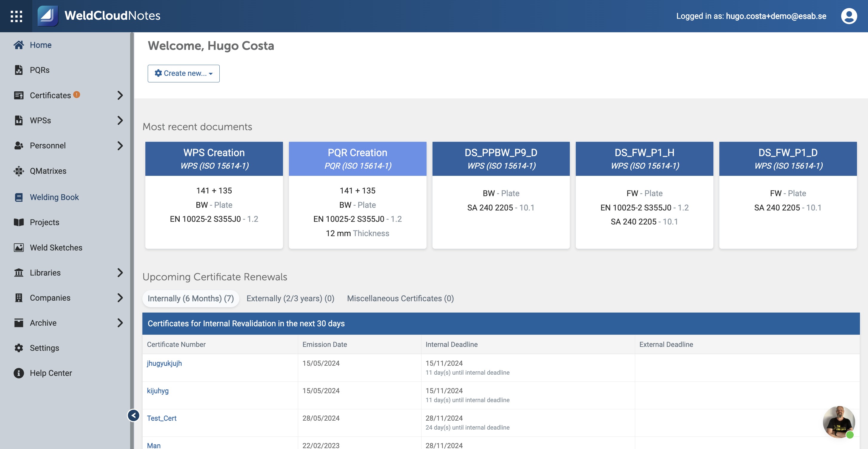Select Internally (6 Months) tab
The height and width of the screenshot is (449, 868).
[191, 298]
